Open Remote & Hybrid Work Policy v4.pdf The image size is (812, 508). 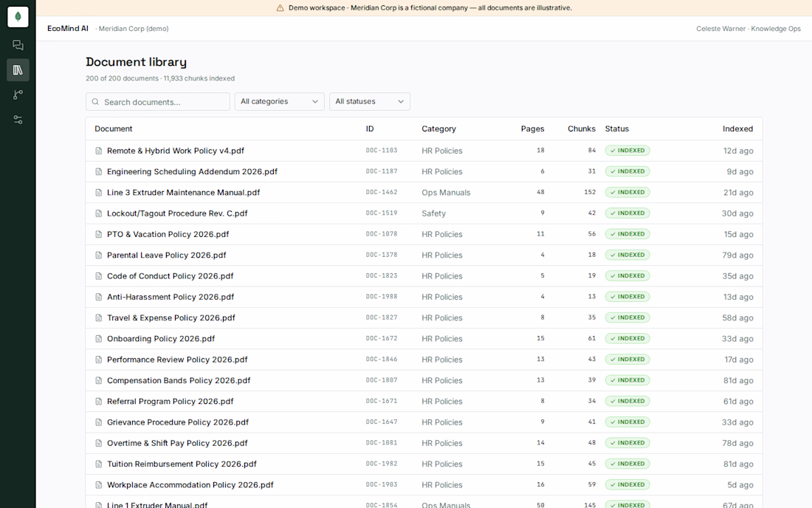(x=175, y=151)
